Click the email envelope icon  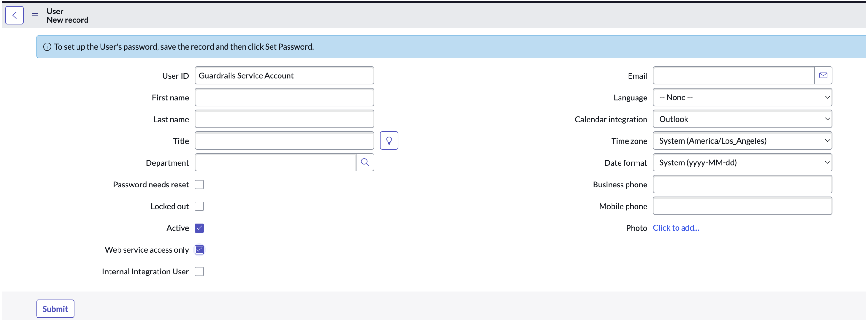coord(823,75)
